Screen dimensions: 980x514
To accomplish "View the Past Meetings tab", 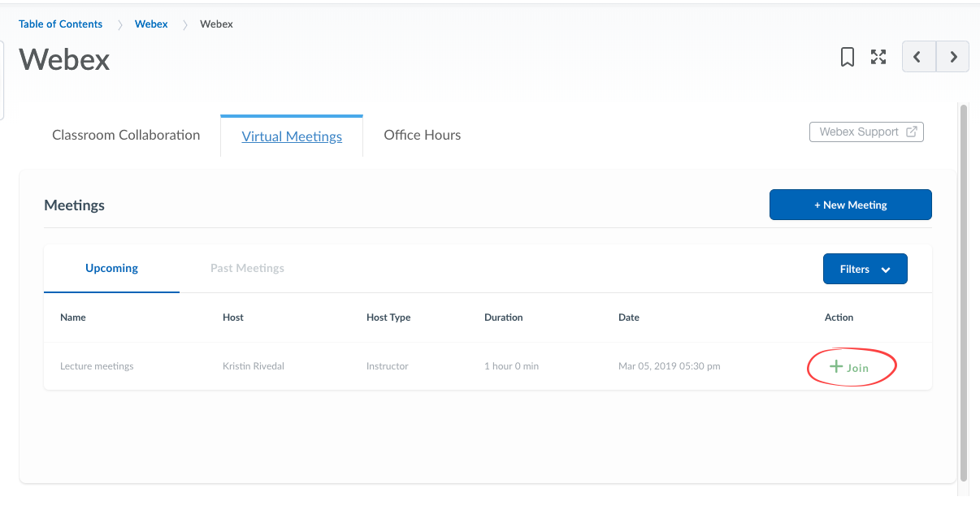I will [x=247, y=268].
